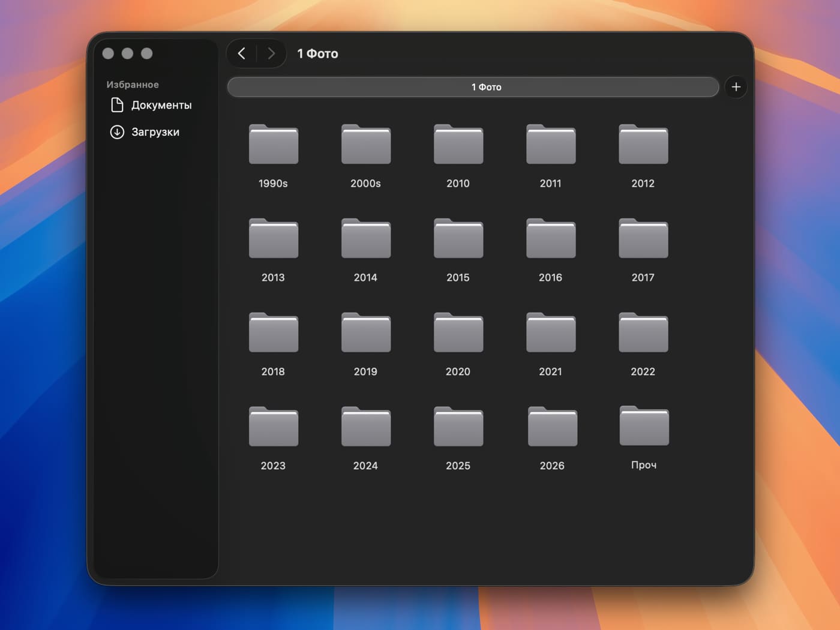The width and height of the screenshot is (840, 630).
Task: Add a new tab with plus button
Action: click(x=736, y=87)
